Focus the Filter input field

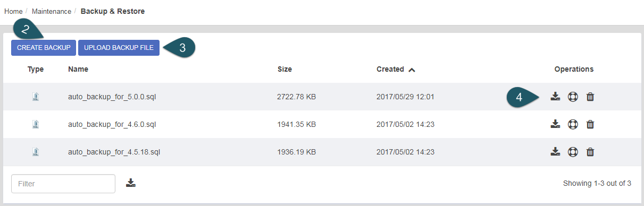coord(63,184)
